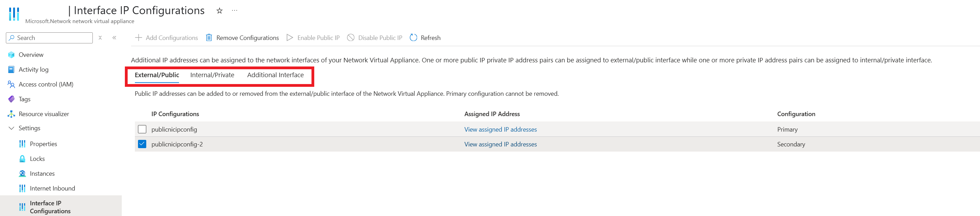The height and width of the screenshot is (216, 980).
Task: Open the ellipsis more options menu
Action: 234,11
